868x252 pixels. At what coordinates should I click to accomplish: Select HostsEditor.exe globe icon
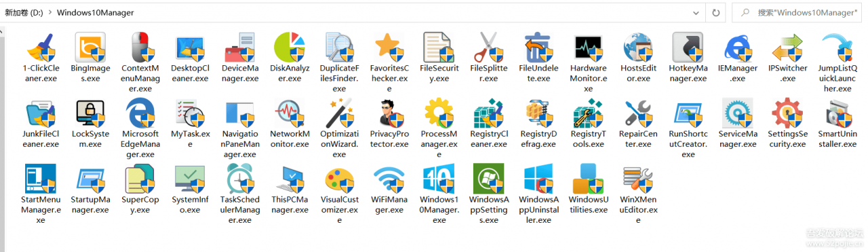[638, 47]
